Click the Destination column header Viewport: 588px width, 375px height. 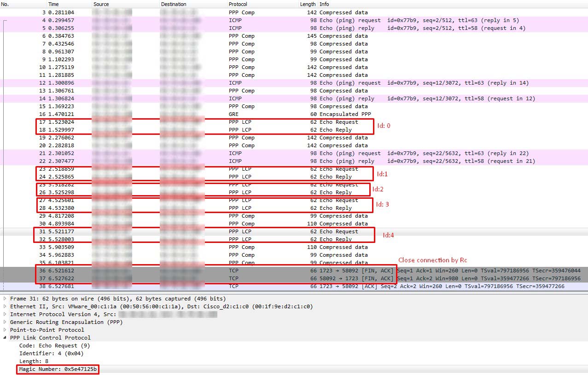(193, 4)
